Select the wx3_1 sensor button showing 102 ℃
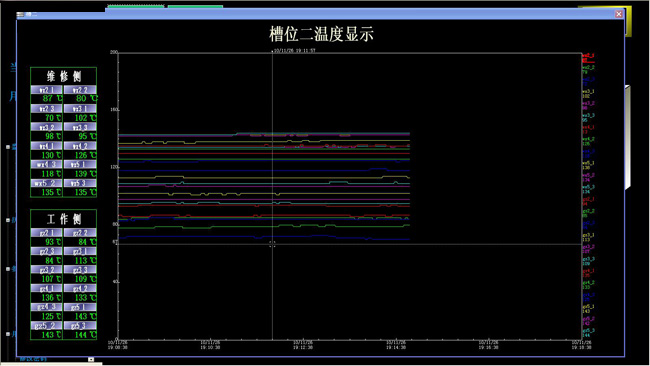The width and height of the screenshot is (650, 366). click(x=80, y=109)
